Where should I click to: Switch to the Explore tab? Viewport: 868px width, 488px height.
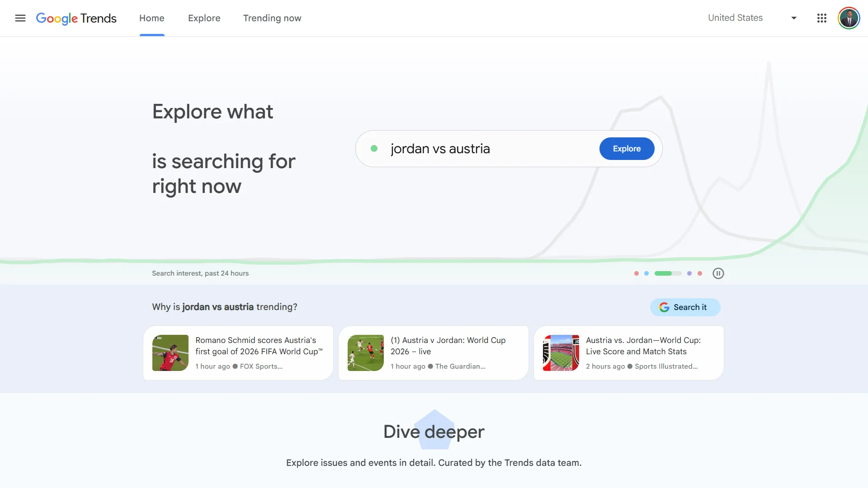(x=204, y=18)
